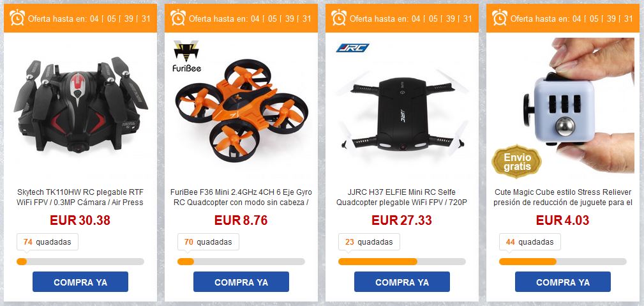Open the Cute Magic Cube Stress Reliever link
This screenshot has width=644, height=306.
(x=563, y=197)
